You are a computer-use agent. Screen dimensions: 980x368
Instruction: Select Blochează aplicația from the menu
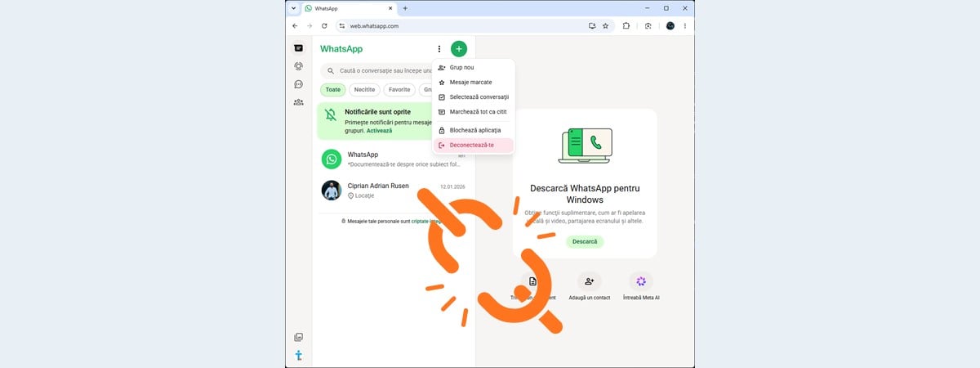pos(474,130)
